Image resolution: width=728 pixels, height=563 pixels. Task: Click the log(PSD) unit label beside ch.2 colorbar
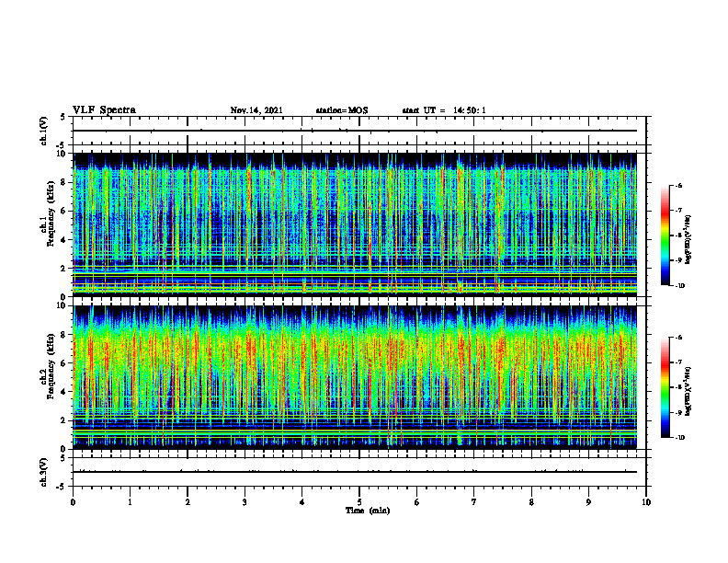click(688, 391)
